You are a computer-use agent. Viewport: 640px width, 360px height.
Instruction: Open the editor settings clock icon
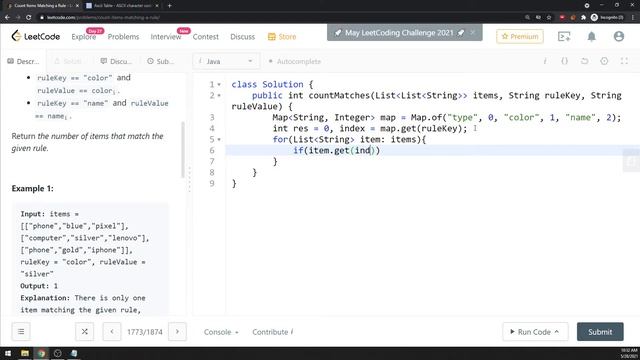[x=604, y=61]
